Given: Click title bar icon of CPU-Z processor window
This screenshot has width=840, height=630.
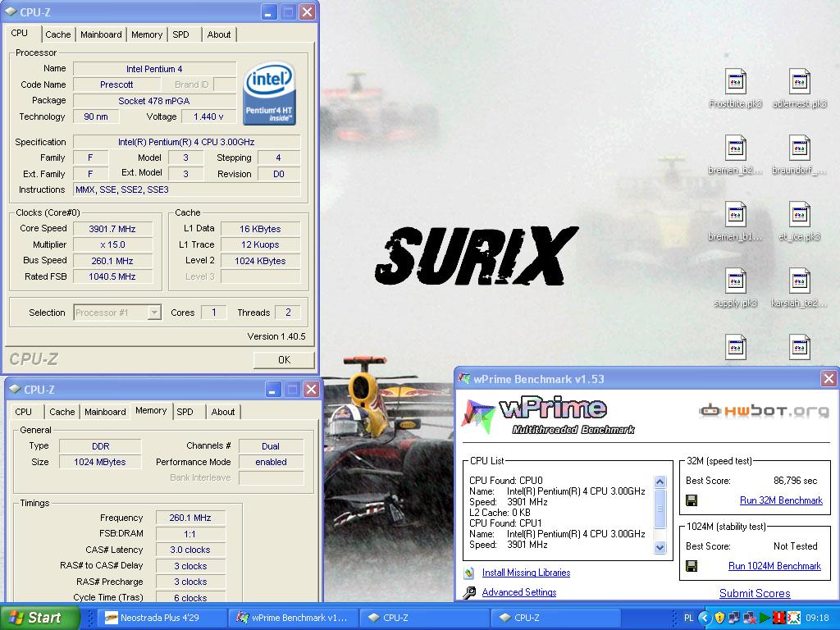Looking at the screenshot, I should pos(11,11).
